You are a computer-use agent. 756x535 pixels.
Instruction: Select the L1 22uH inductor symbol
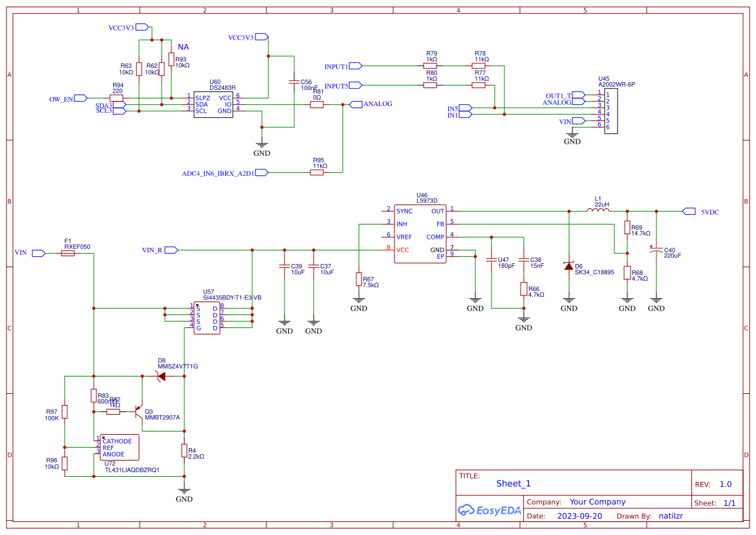coord(598,210)
